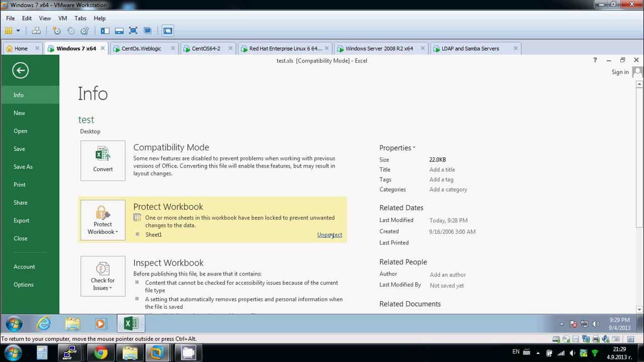
Task: Click the Convert button icon
Action: coord(103,160)
